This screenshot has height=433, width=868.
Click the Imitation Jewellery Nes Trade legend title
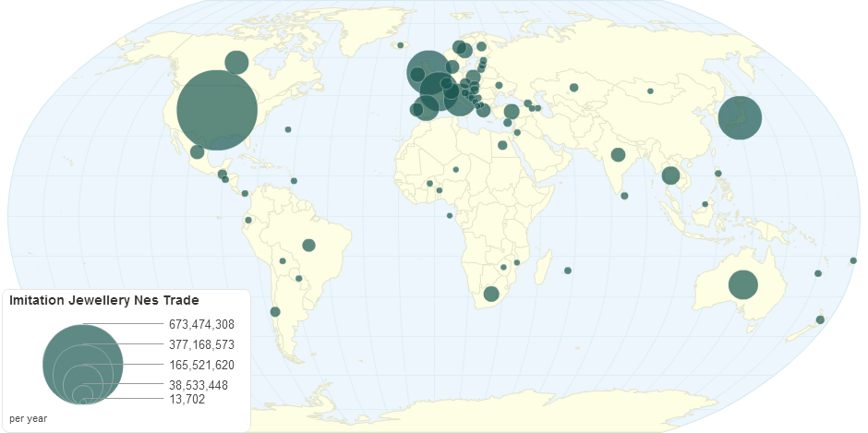click(103, 300)
